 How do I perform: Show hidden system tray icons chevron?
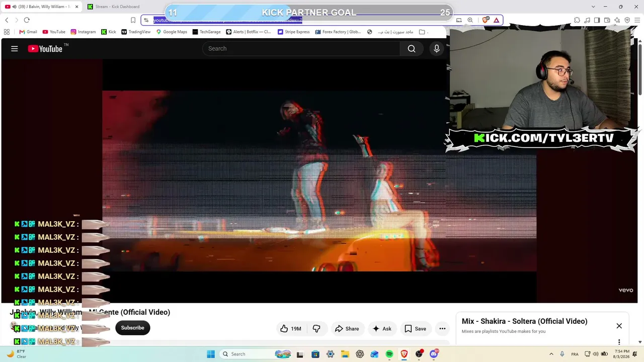tap(551, 354)
